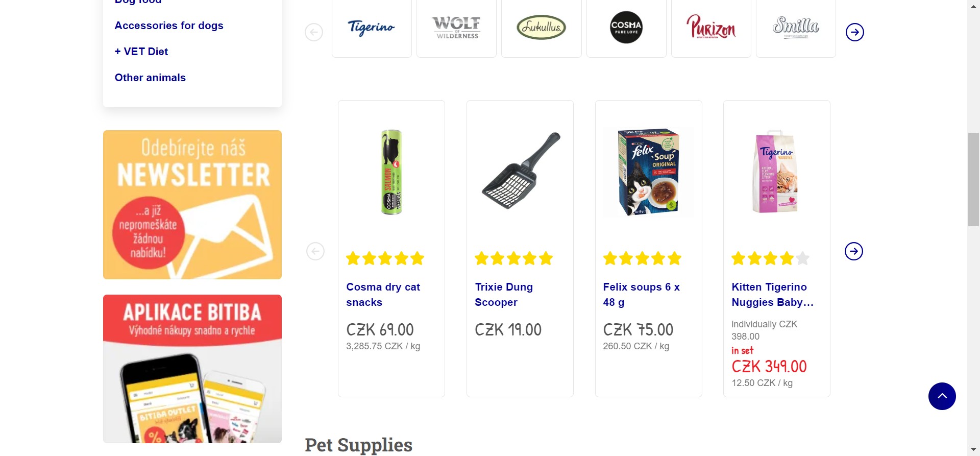980x456 pixels.
Task: Go to Other animals category
Action: coord(150,78)
